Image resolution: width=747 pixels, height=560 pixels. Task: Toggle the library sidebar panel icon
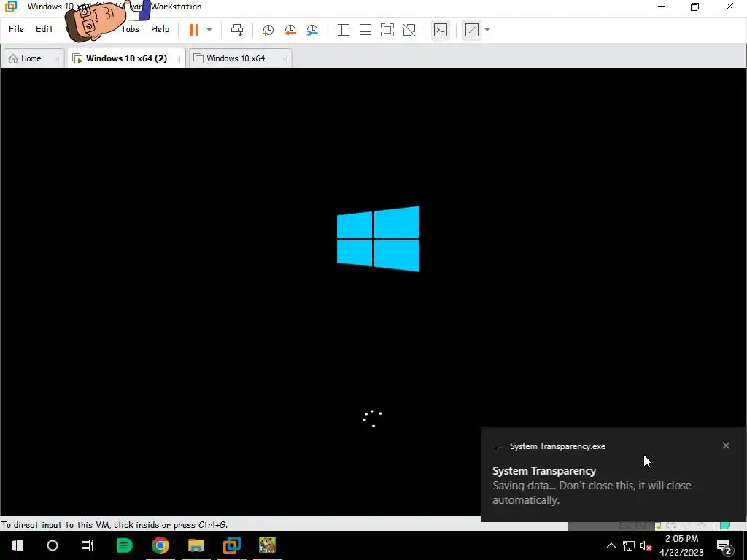pyautogui.click(x=343, y=30)
